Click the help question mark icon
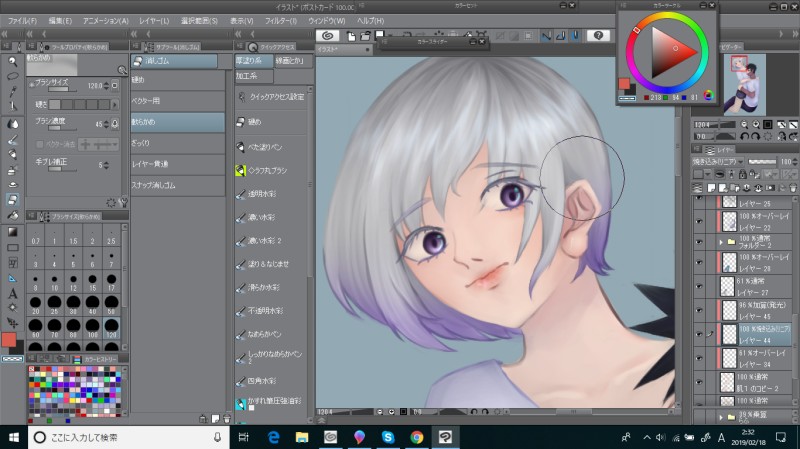This screenshot has height=449, width=800. click(x=600, y=35)
